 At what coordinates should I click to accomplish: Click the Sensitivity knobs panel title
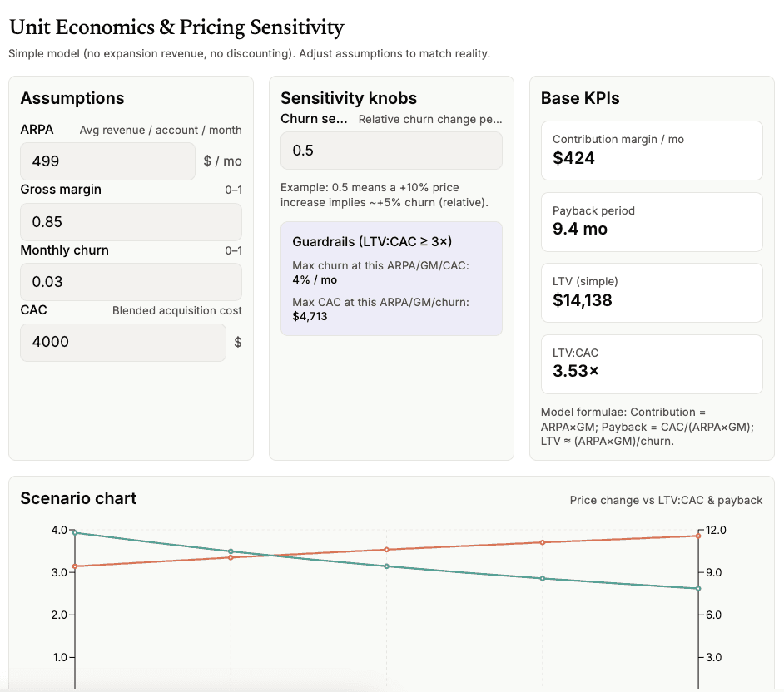click(349, 98)
